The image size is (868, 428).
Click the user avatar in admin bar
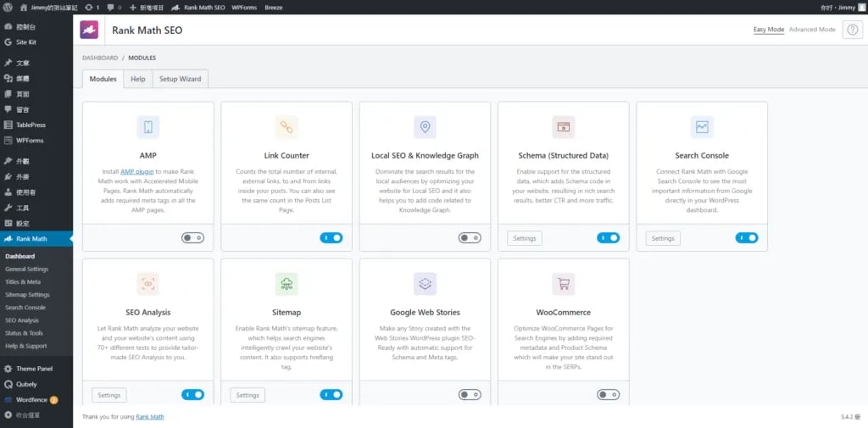861,8
